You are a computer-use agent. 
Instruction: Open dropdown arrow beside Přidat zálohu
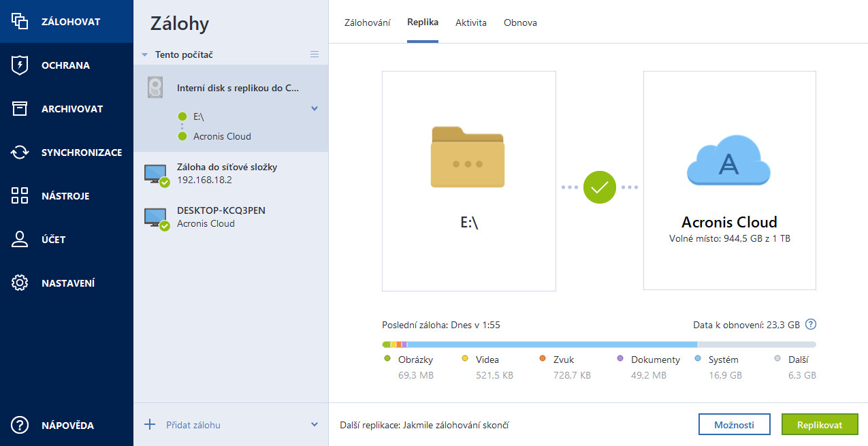(315, 425)
